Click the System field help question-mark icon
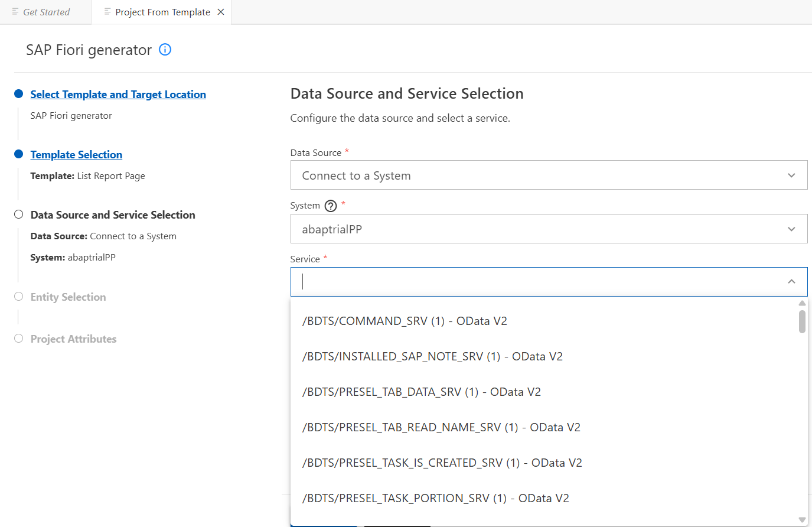This screenshot has height=527, width=812. pos(331,206)
